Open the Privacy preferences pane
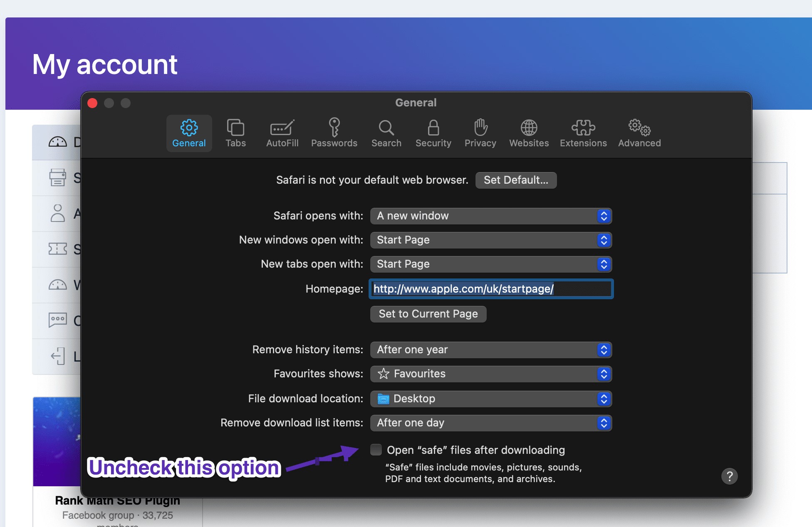 click(480, 133)
